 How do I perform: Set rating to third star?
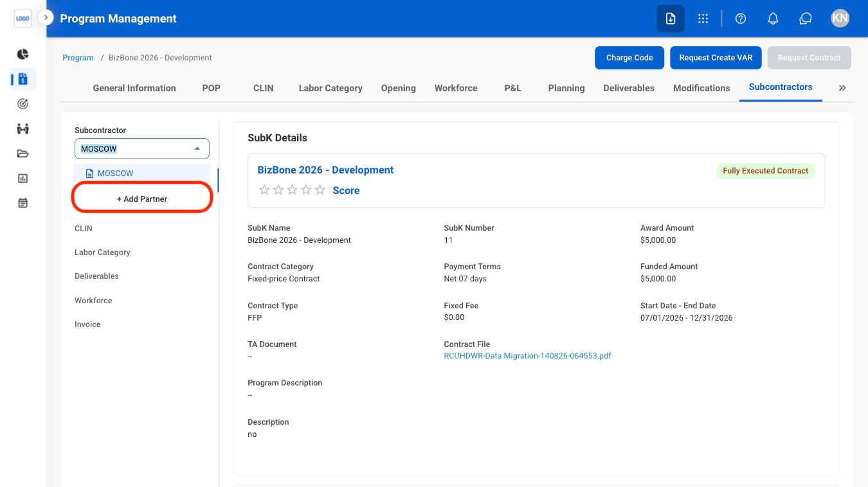click(x=292, y=190)
